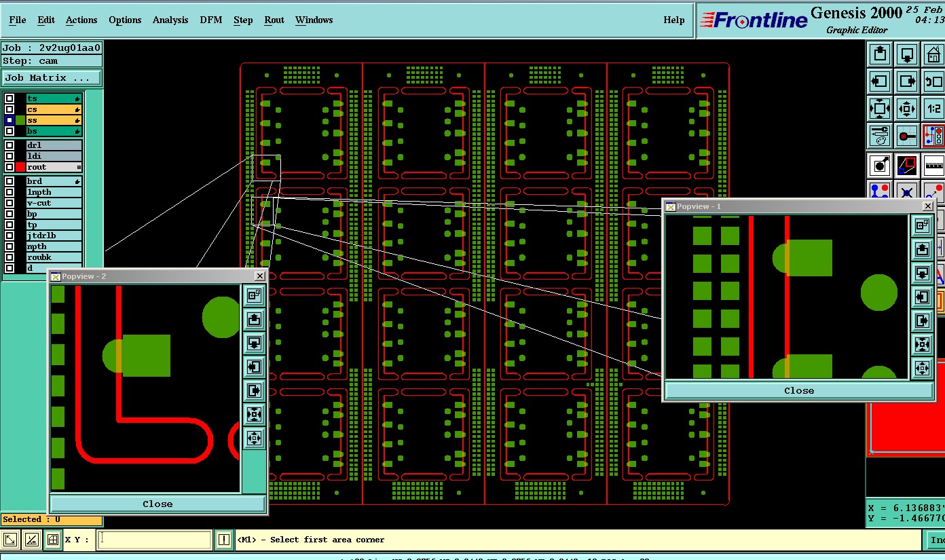Toggle the ts layer checkbox

coord(10,98)
